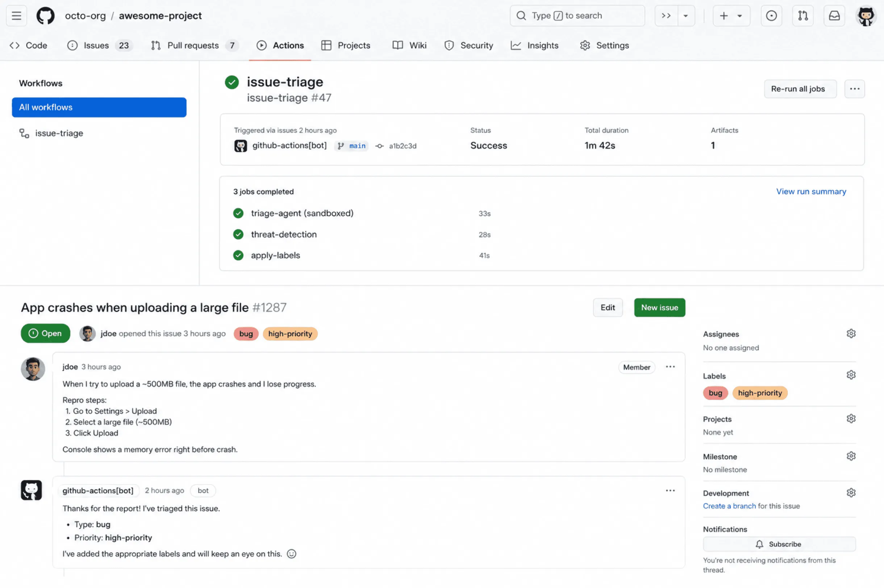Edit Projects with the gear icon

click(x=851, y=419)
